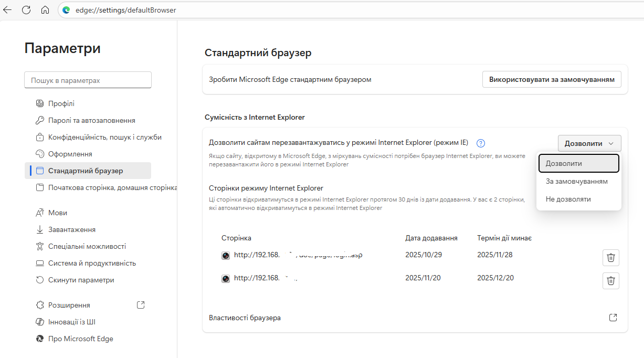Viewport: 644px width, 358px height.
Task: Click the Сумісність з Internet Explorer heading
Action: 255,117
